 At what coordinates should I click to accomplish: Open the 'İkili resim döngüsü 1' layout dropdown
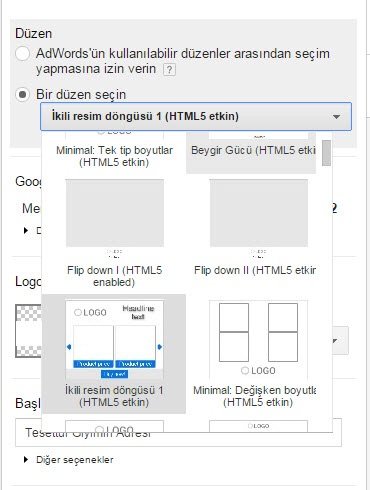coord(196,116)
